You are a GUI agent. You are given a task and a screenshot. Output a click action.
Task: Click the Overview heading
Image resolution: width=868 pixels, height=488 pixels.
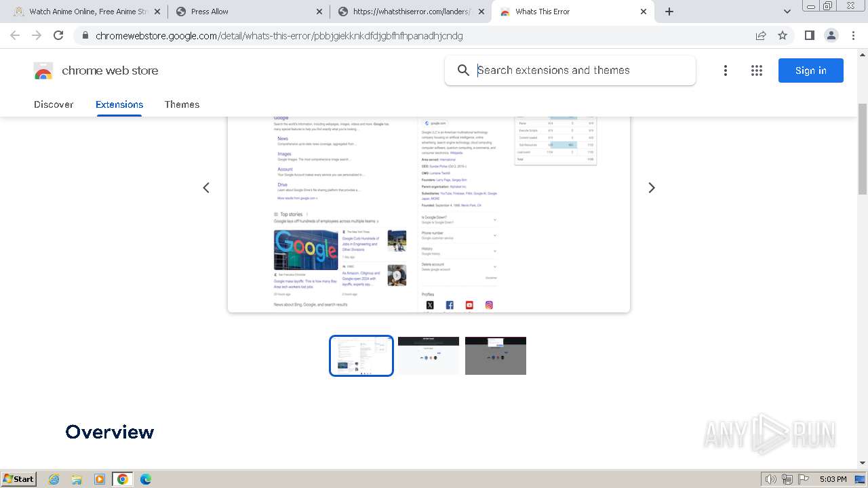[110, 432]
